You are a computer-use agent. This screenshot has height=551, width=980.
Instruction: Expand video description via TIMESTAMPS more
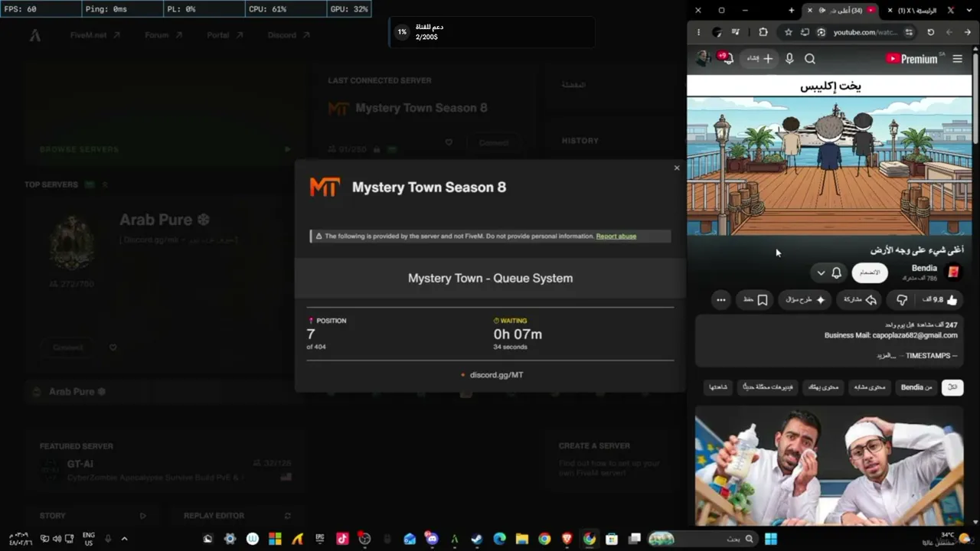coord(887,356)
